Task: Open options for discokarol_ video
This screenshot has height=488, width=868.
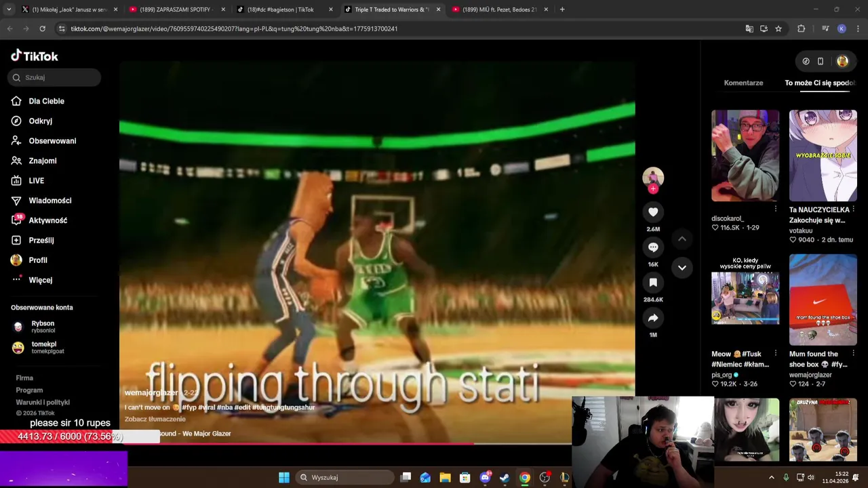Action: (776, 209)
